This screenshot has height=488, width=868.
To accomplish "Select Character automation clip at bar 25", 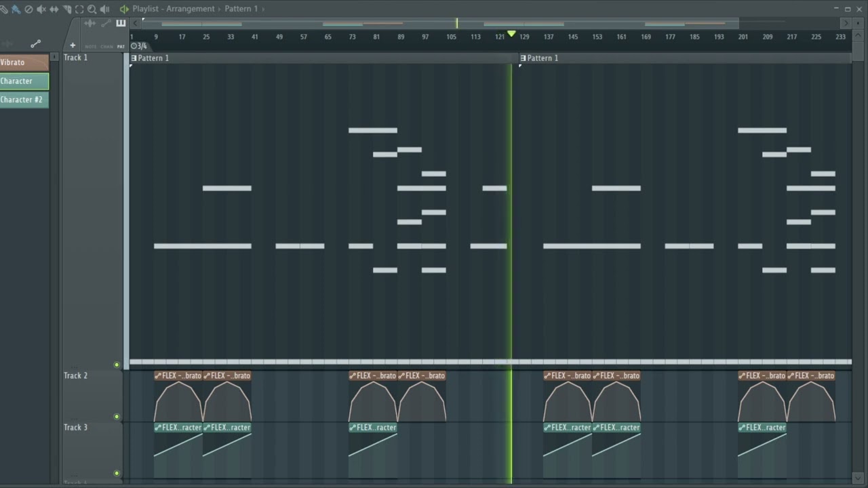I will (x=227, y=451).
